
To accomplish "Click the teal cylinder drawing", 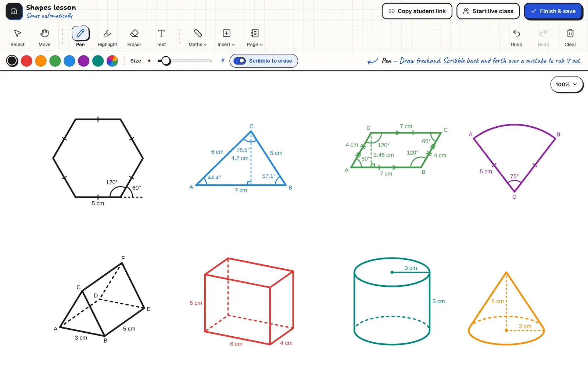I will click(392, 301).
